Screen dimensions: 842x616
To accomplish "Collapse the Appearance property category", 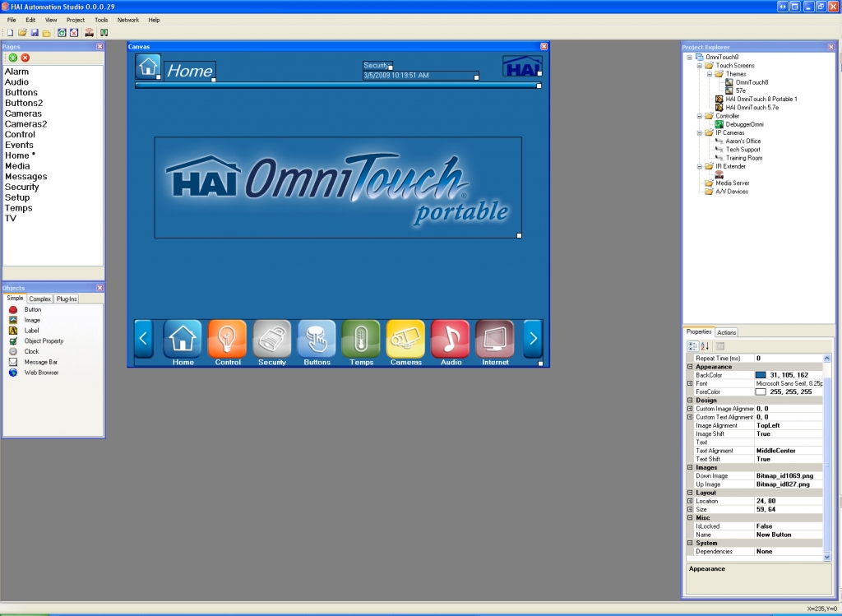I will tap(690, 367).
